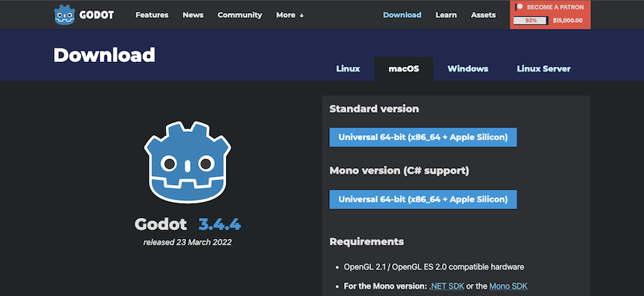The height and width of the screenshot is (296, 644).
Task: Click the Download page heading
Action: pos(105,55)
